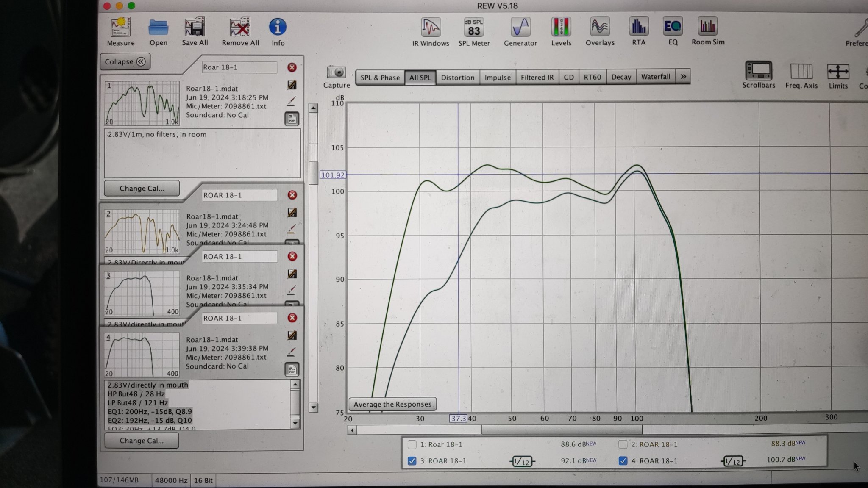
Task: Uncheck trace 3: ROAR 18-1
Action: [412, 461]
